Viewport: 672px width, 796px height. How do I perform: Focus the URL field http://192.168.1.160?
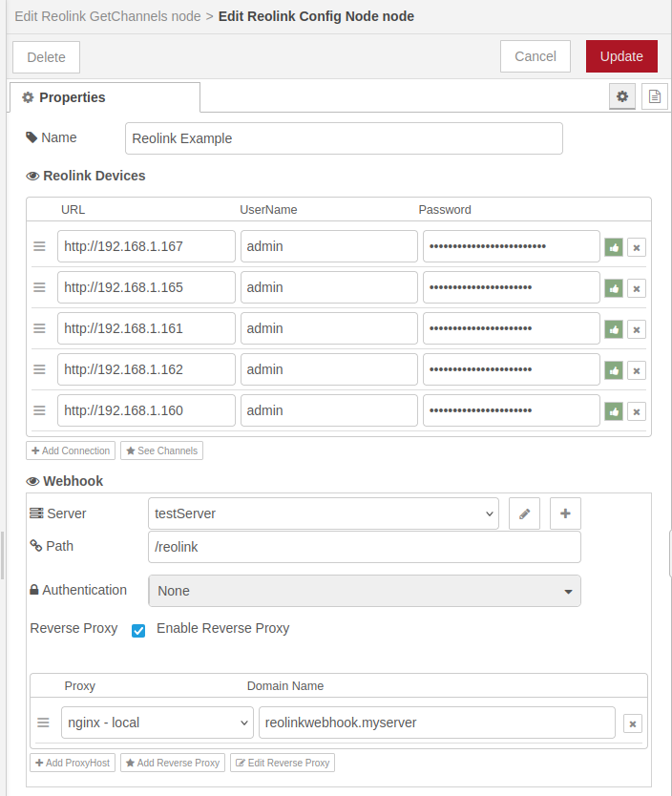146,410
